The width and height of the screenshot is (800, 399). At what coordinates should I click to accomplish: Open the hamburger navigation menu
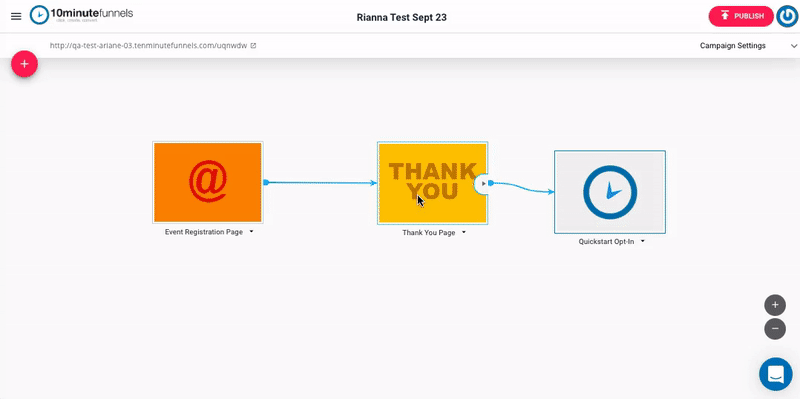coord(16,16)
